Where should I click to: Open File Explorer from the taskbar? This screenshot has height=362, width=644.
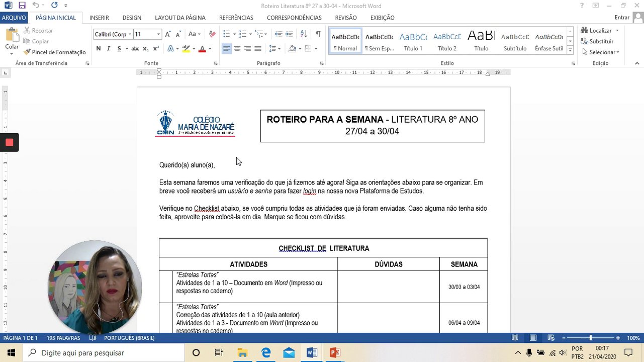[242, 353]
